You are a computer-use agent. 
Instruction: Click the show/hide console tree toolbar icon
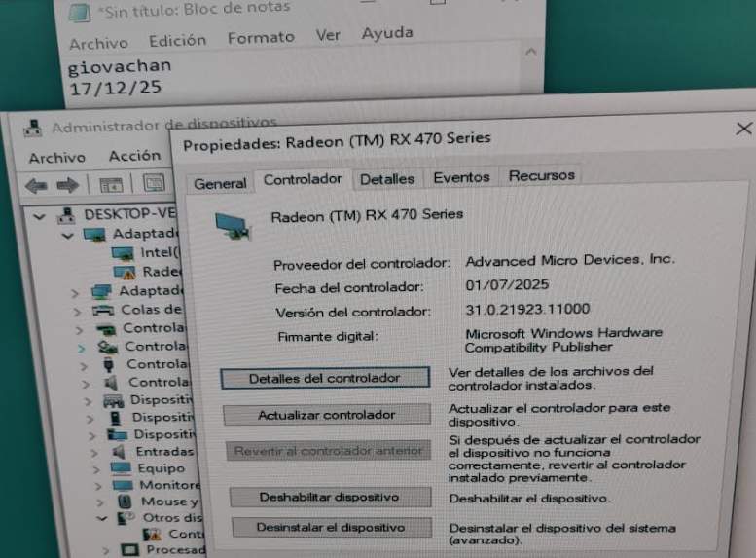pos(111,184)
